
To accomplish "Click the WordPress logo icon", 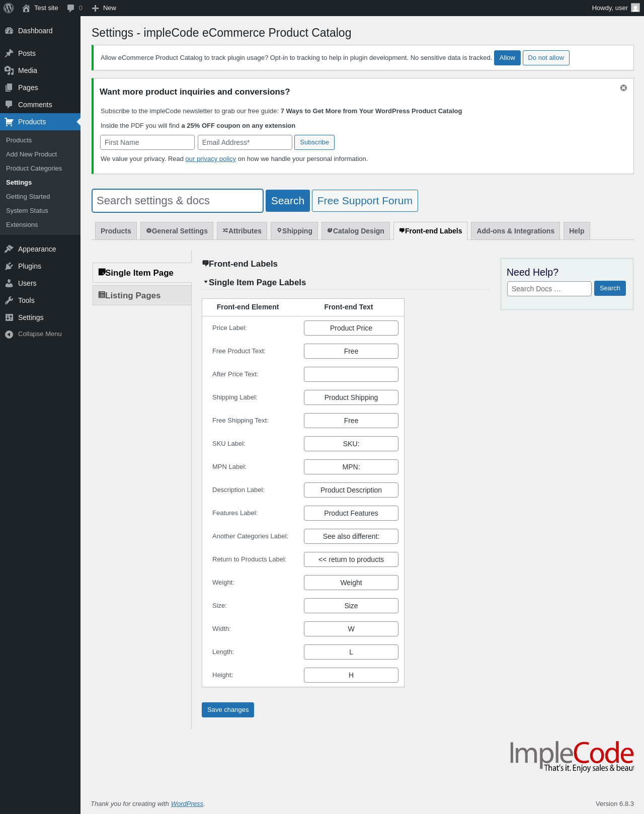I will click(x=9, y=8).
